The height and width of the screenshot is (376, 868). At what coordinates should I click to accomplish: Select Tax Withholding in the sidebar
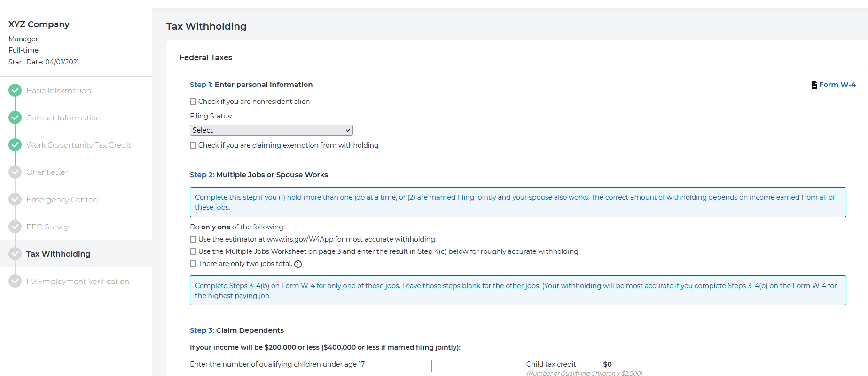(x=58, y=254)
